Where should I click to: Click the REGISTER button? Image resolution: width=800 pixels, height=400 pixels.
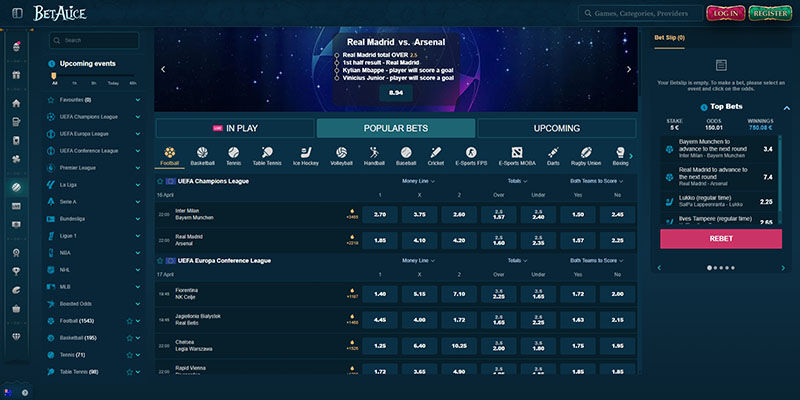[x=770, y=13]
